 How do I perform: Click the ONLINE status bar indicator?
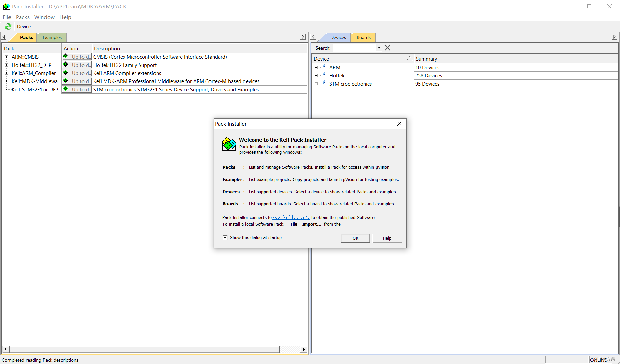[x=599, y=360]
